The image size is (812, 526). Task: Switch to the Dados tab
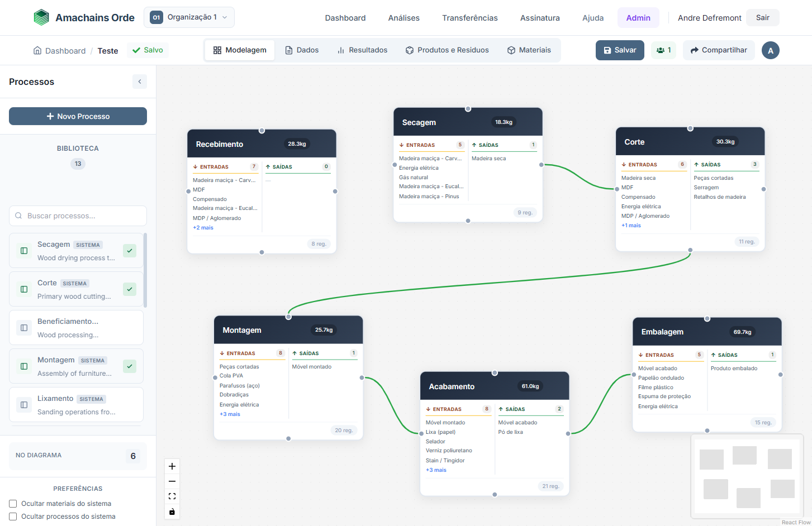pyautogui.click(x=302, y=50)
